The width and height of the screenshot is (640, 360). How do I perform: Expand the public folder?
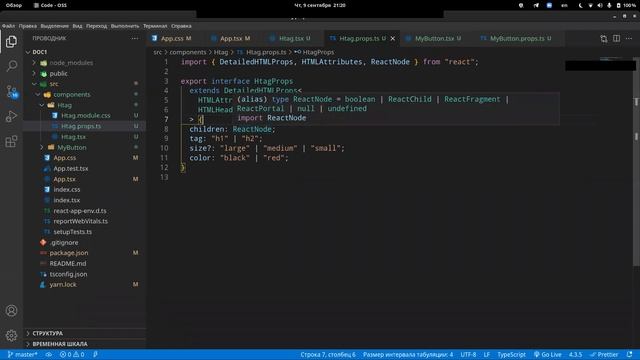[58, 73]
